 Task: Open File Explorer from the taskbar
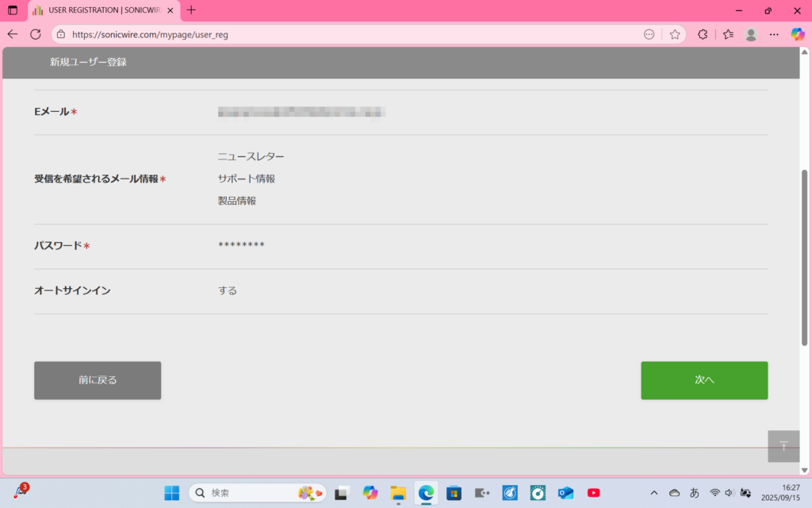[x=398, y=493]
